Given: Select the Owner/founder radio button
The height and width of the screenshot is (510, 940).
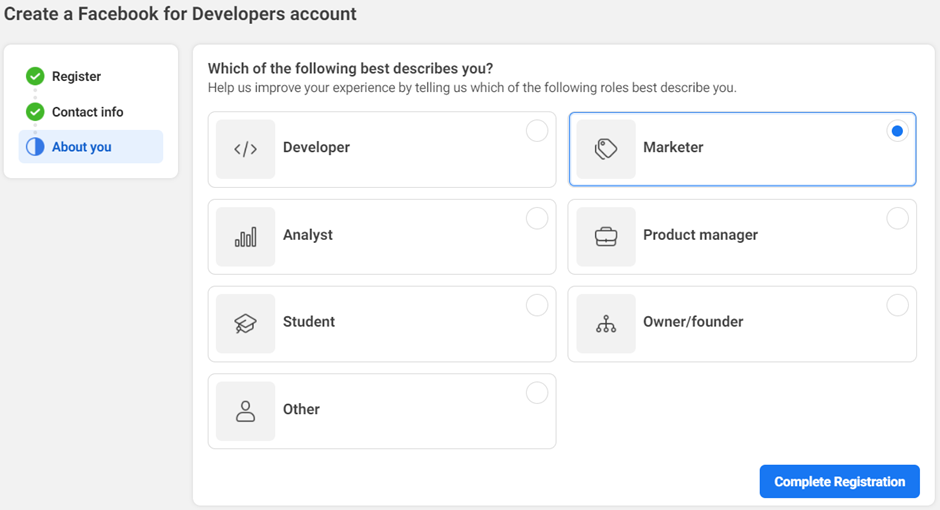Looking at the screenshot, I should tap(897, 305).
